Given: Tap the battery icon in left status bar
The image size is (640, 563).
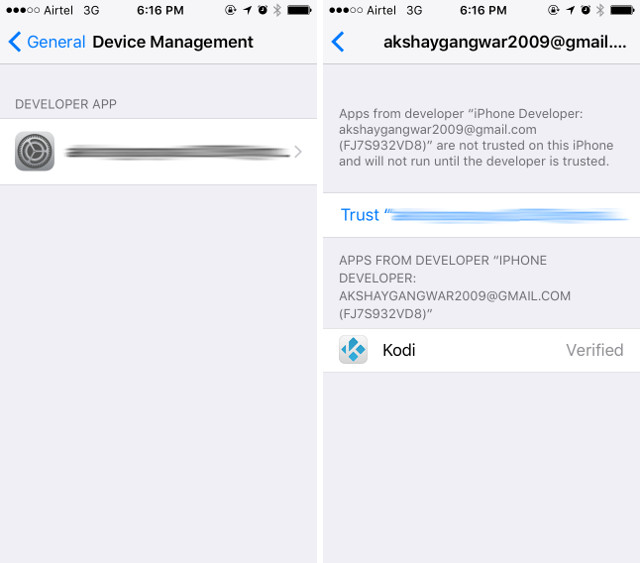Looking at the screenshot, I should (x=299, y=10).
